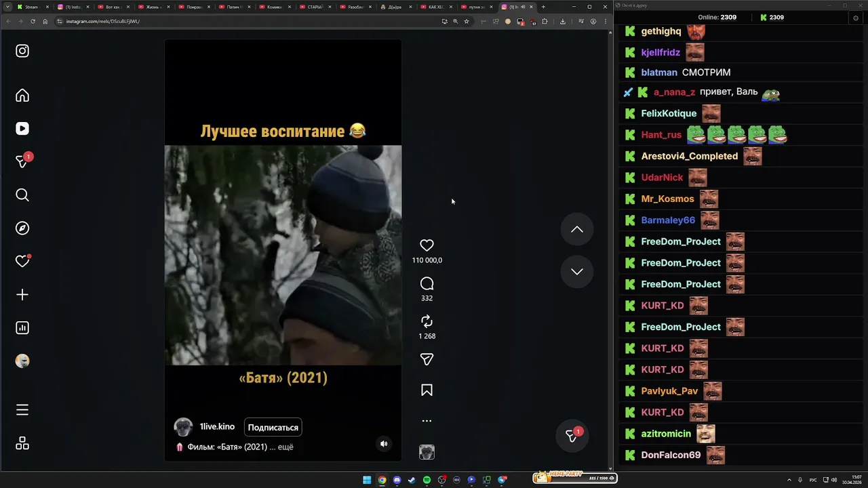Click the Online: 2309 counter
The image size is (868, 488).
[717, 18]
